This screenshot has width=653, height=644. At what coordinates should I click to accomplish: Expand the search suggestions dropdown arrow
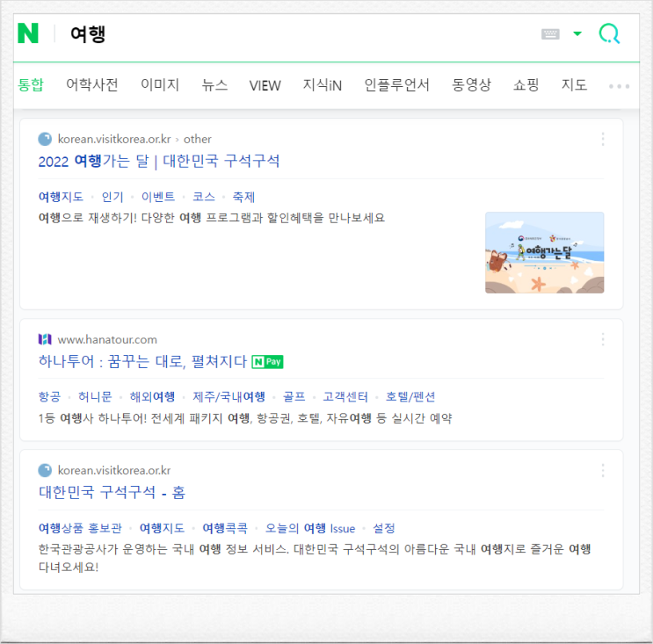coord(577,33)
